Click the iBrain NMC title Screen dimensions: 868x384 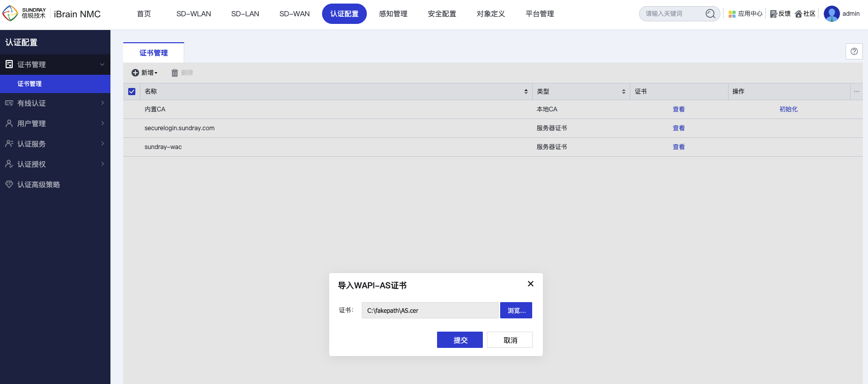pyautogui.click(x=77, y=14)
